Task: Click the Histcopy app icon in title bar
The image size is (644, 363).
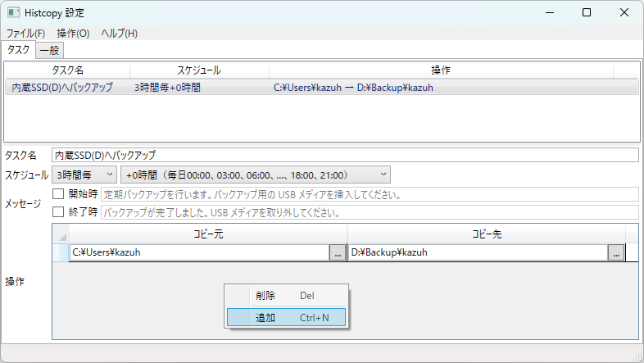Action: pyautogui.click(x=14, y=13)
